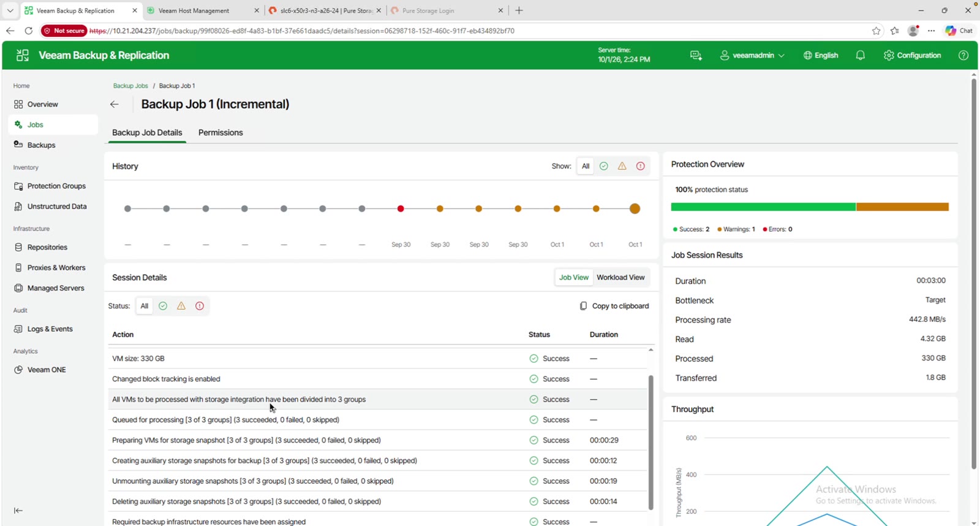Open the Backup Jobs breadcrumb link
This screenshot has width=980, height=526.
pos(130,86)
